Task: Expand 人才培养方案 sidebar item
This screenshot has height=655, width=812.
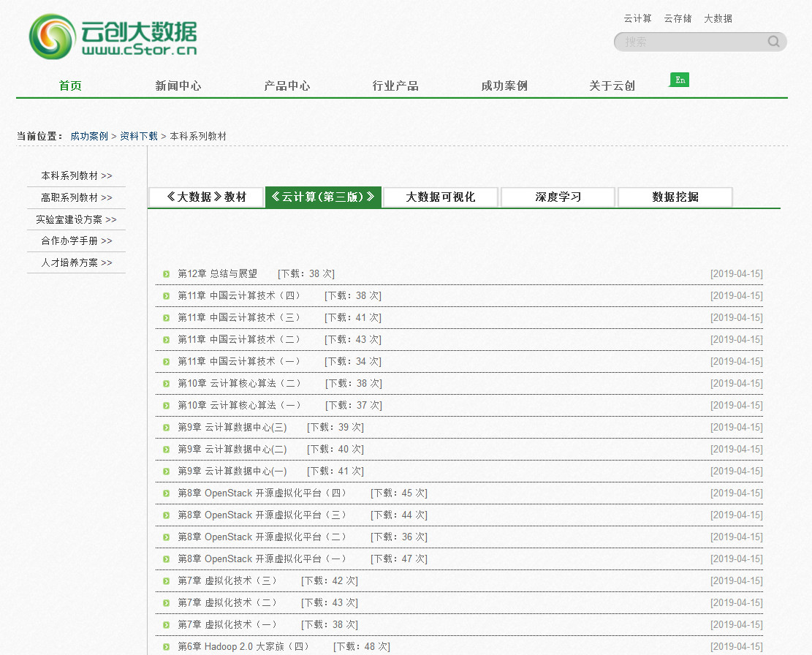Action: click(x=76, y=262)
